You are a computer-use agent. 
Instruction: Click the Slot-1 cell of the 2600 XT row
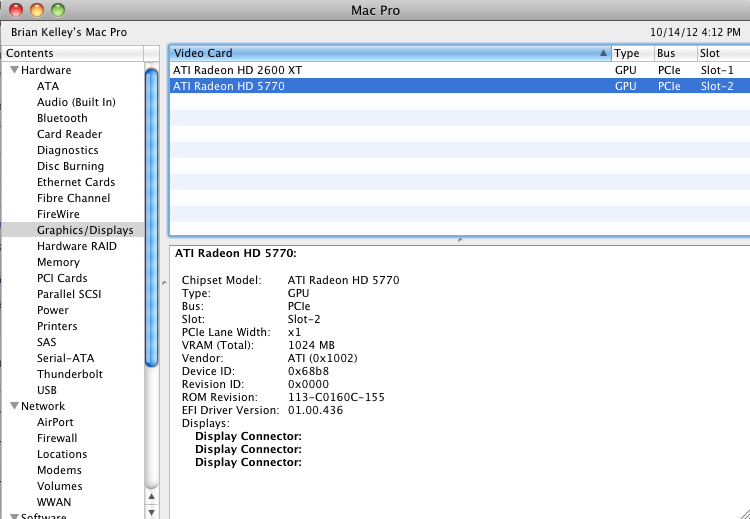pos(717,70)
